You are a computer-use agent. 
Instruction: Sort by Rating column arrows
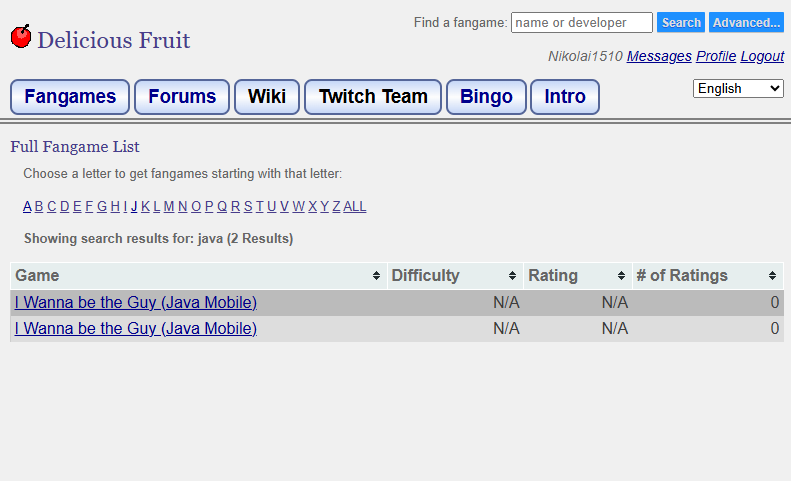point(621,276)
